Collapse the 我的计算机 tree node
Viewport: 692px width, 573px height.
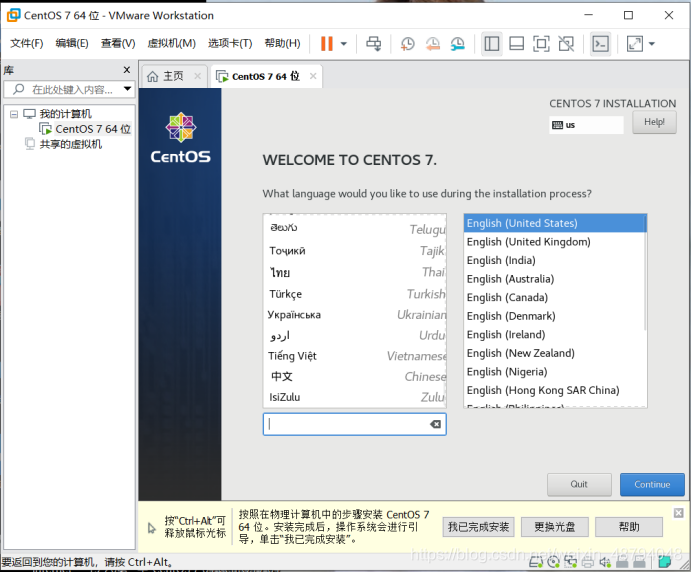(14, 114)
